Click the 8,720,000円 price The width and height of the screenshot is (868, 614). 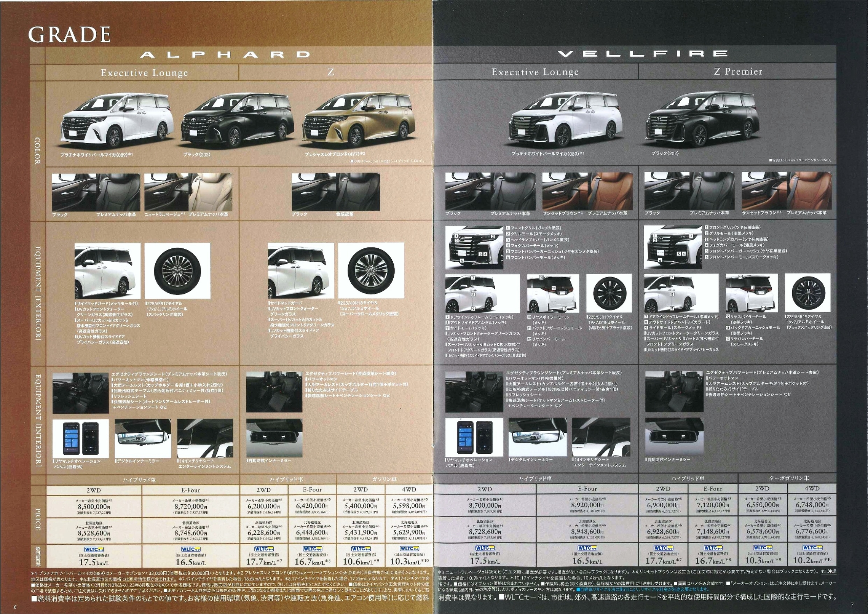191,507
